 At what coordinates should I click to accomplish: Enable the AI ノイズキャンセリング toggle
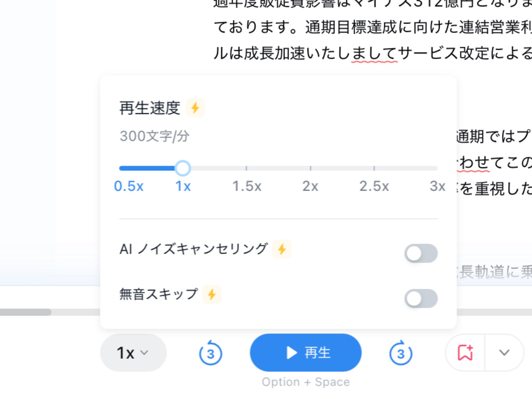[421, 253]
